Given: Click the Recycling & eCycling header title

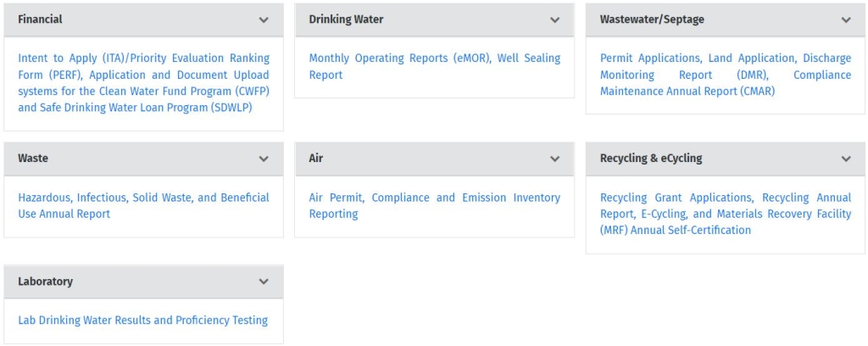Looking at the screenshot, I should click(650, 159).
